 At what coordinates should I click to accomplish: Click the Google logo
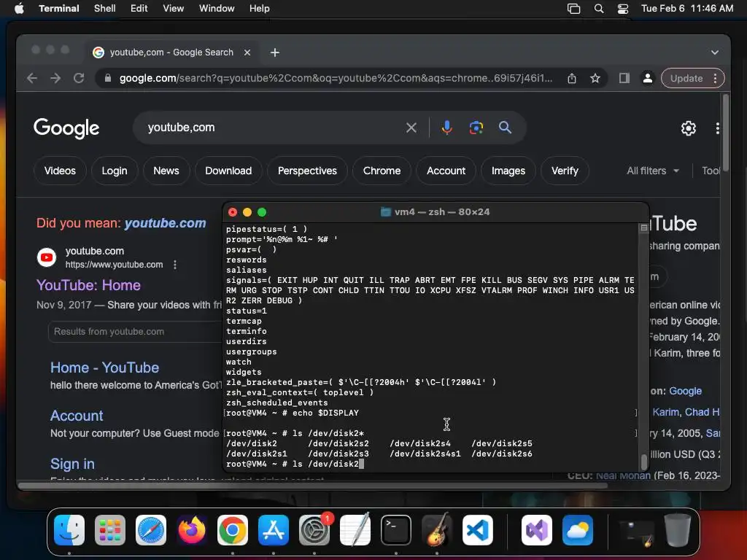66,128
